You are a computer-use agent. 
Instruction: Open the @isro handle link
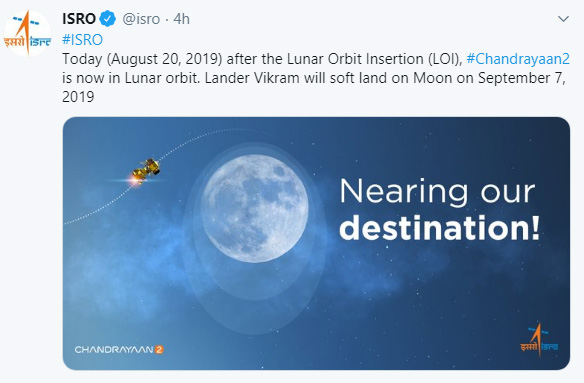pos(141,19)
